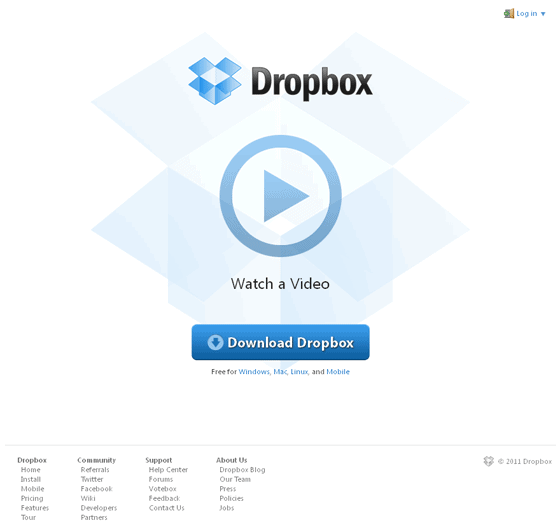Open the Linux download link
The width and height of the screenshot is (560, 532).
299,372
